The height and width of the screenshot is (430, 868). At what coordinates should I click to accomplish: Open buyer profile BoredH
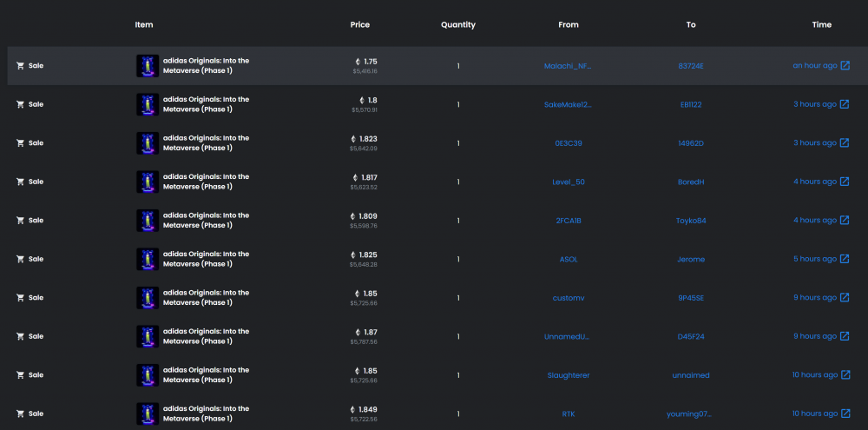coord(691,182)
